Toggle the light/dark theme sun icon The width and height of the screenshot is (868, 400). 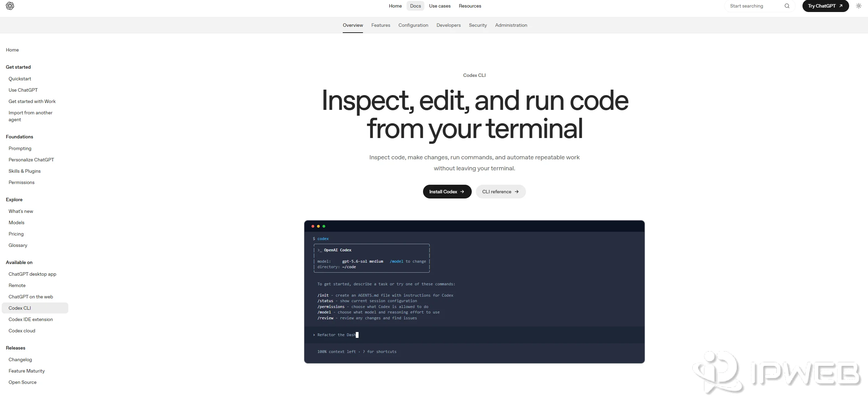(x=858, y=6)
